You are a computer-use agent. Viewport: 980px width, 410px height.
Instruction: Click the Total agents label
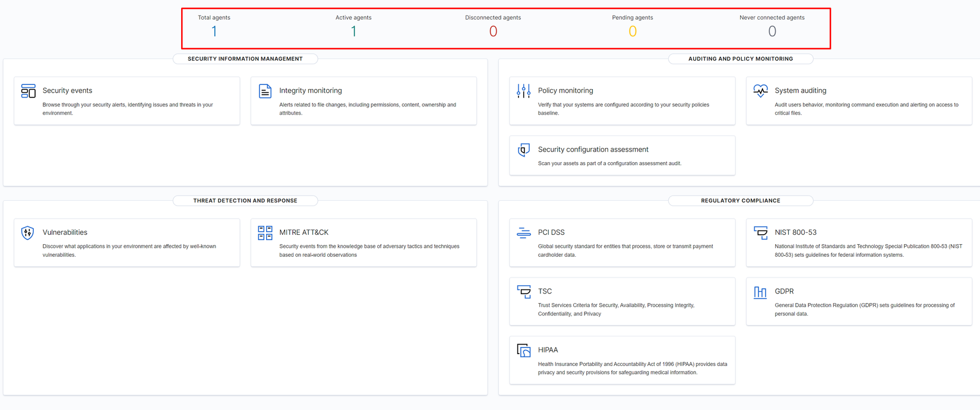pos(214,18)
